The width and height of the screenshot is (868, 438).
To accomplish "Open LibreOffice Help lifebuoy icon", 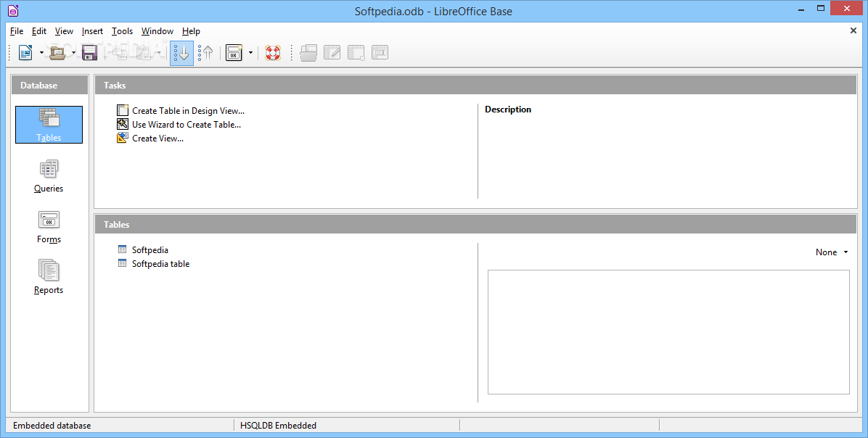I will (273, 52).
